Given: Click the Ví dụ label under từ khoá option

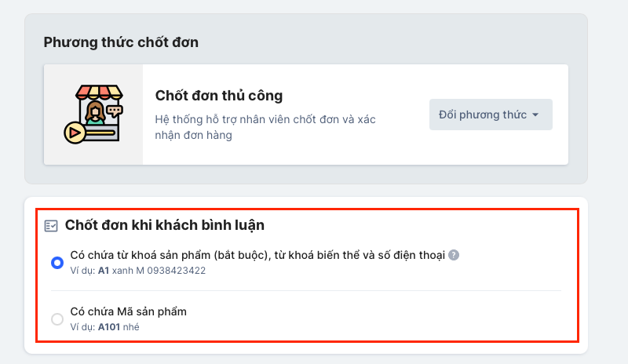Looking at the screenshot, I should [82, 271].
